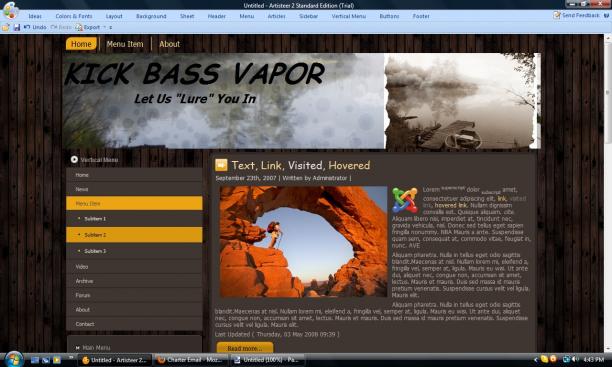
Task: Click the red rock arch article image
Action: coord(303,242)
